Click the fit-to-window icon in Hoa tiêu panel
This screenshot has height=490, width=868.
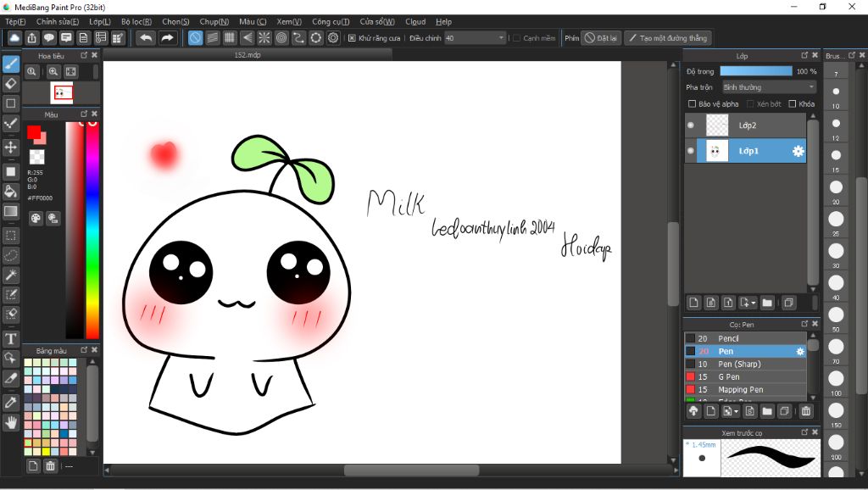pyautogui.click(x=71, y=71)
